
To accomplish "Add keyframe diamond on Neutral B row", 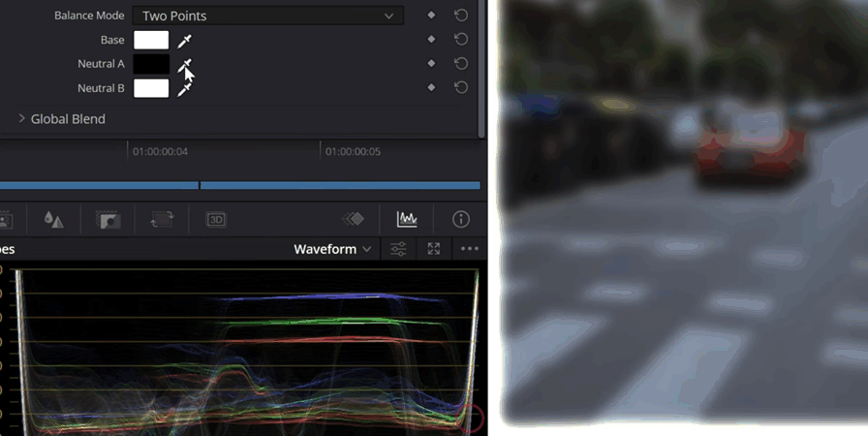I will click(431, 87).
